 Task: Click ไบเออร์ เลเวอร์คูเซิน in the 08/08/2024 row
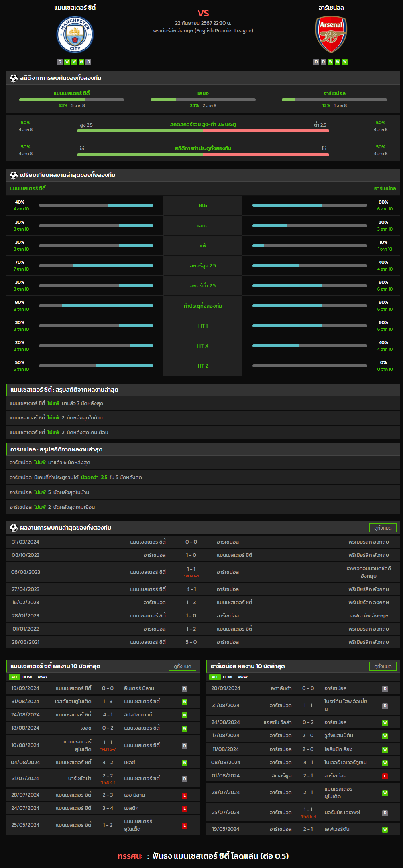click(x=346, y=763)
